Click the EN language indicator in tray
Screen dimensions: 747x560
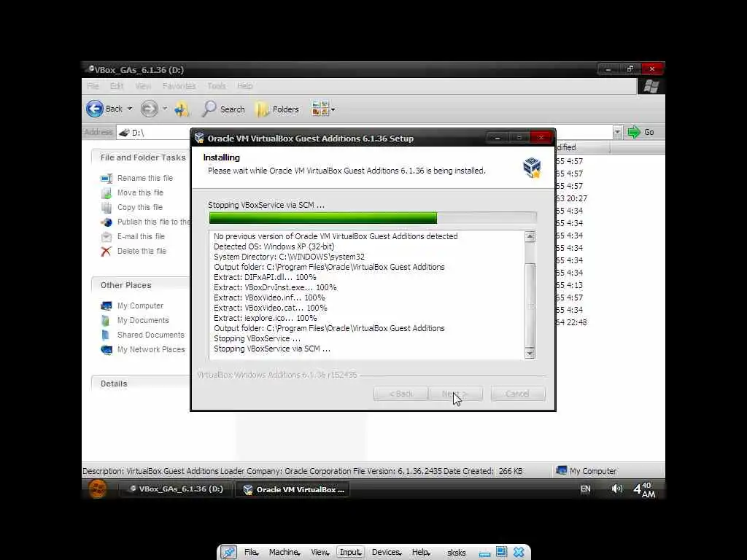pos(586,489)
